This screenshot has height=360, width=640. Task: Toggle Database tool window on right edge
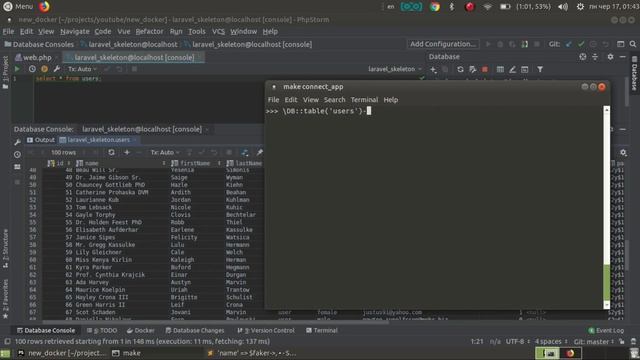634,73
